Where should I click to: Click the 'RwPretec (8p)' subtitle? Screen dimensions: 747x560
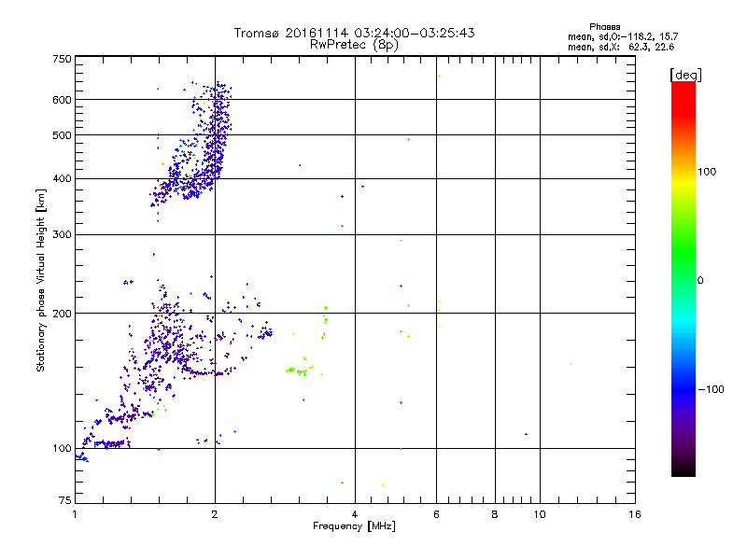tap(354, 45)
